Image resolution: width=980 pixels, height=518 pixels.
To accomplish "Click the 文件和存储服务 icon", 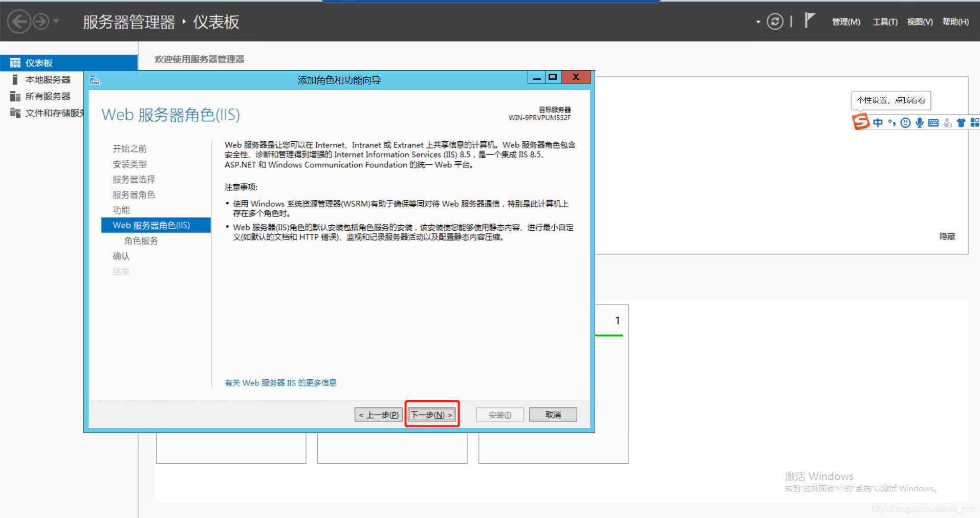I will [15, 113].
